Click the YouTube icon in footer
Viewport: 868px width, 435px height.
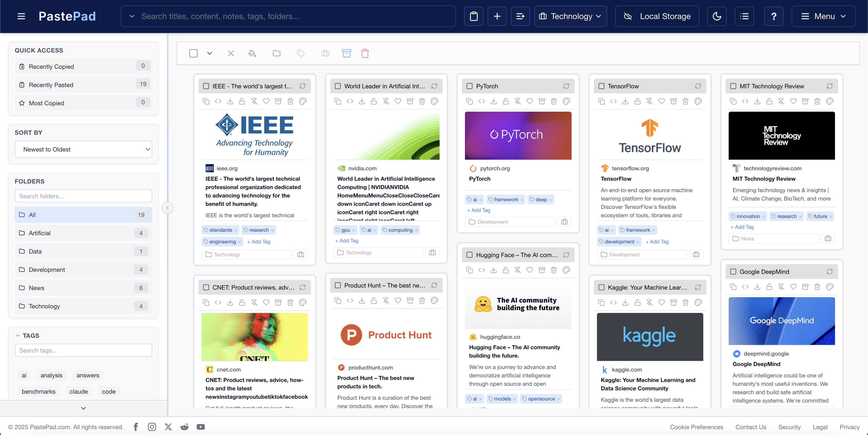pyautogui.click(x=201, y=427)
